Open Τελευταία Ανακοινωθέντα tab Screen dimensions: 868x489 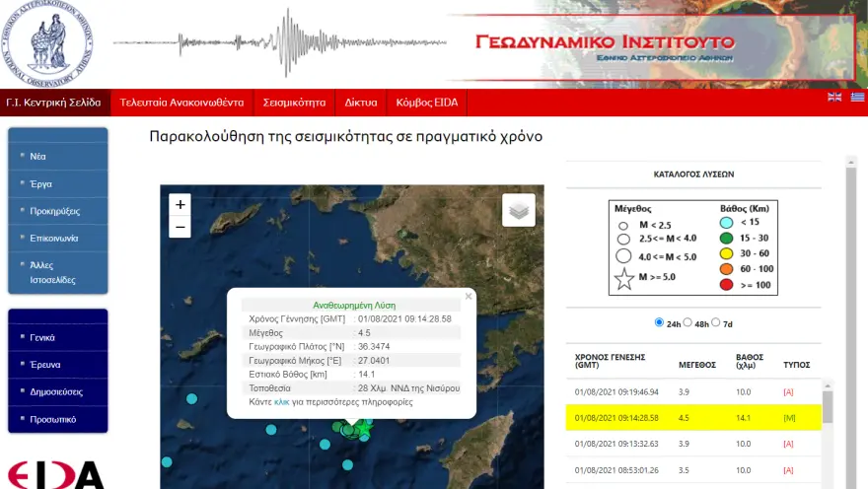pyautogui.click(x=181, y=103)
